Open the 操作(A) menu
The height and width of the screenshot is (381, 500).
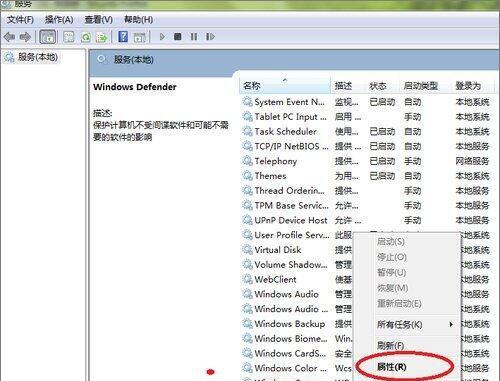(59, 20)
